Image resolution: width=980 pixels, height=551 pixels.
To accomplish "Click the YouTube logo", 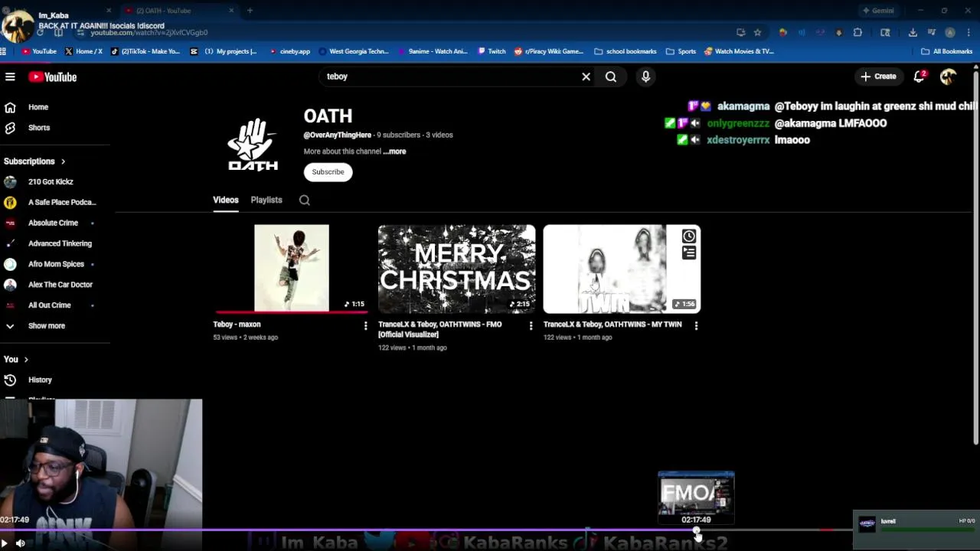I will (53, 77).
